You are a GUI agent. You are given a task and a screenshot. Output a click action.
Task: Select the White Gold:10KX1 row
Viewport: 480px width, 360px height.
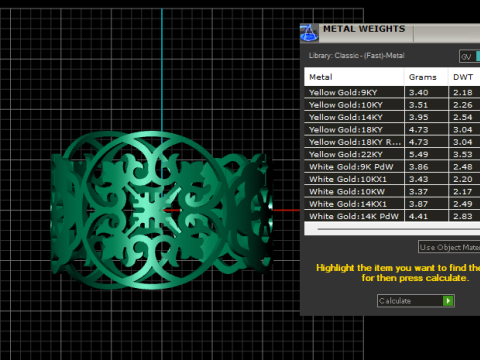[x=392, y=179]
